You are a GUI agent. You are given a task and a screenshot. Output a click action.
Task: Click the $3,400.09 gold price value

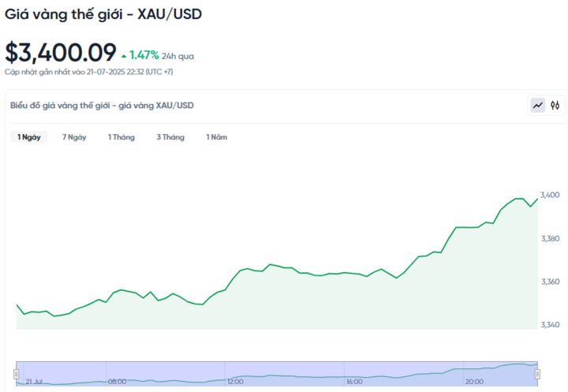coord(61,53)
